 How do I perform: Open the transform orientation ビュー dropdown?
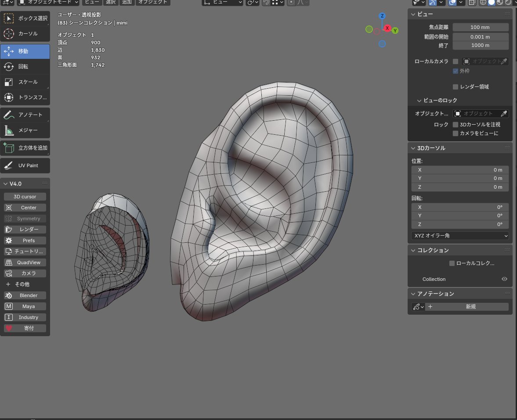(223, 3)
